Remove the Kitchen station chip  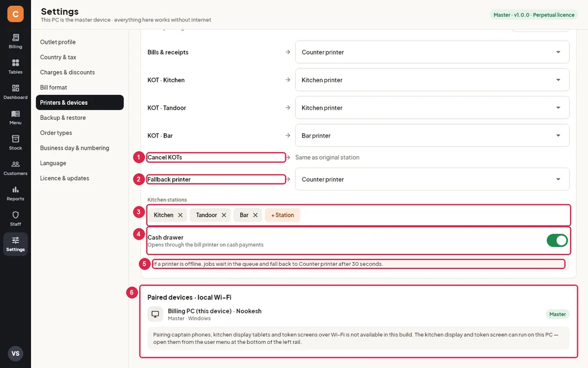(x=180, y=215)
